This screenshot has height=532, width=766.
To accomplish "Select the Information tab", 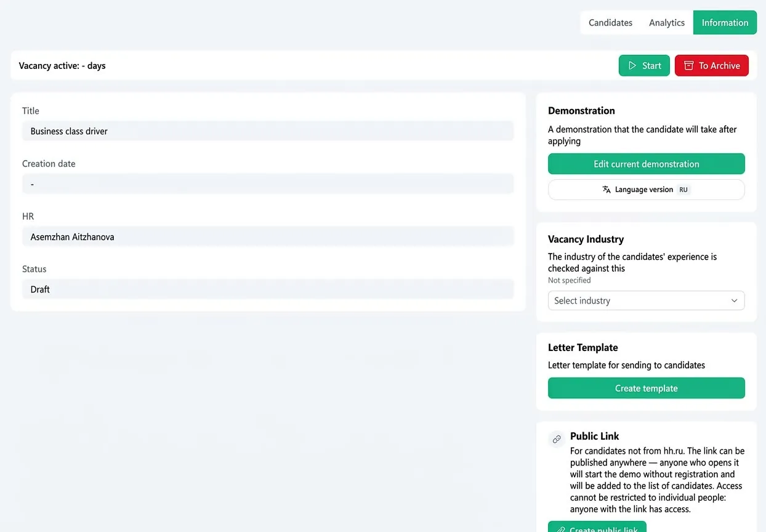I will [725, 23].
